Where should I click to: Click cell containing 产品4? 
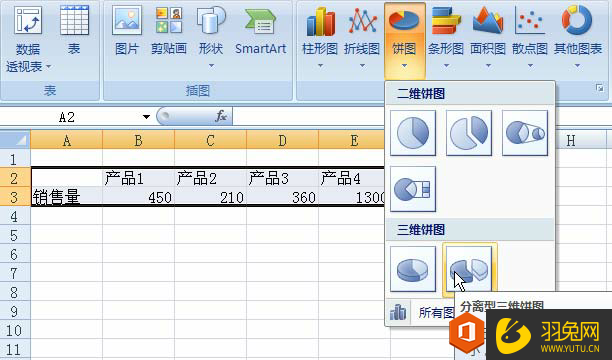352,178
